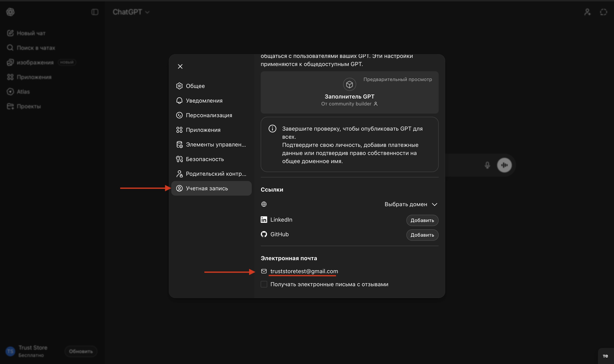Enable receiving feedback emails checkbox

coord(264,284)
